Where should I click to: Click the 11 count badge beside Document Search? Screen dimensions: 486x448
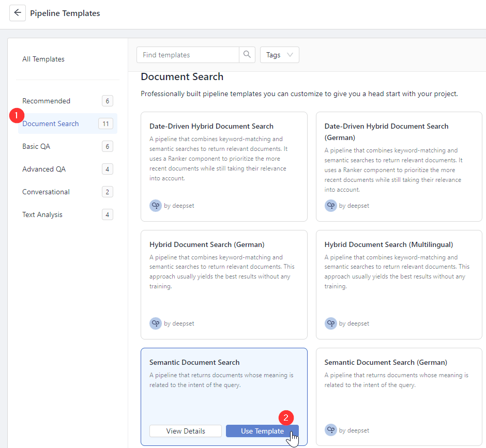tap(107, 123)
